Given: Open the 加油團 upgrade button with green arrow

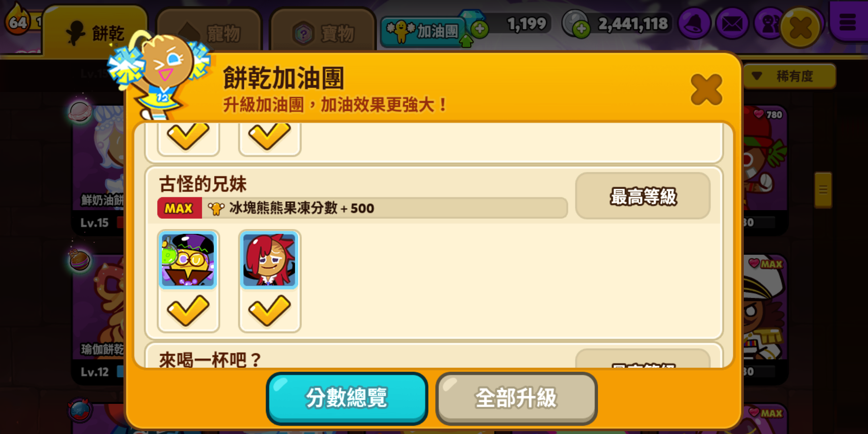Looking at the screenshot, I should (426, 31).
